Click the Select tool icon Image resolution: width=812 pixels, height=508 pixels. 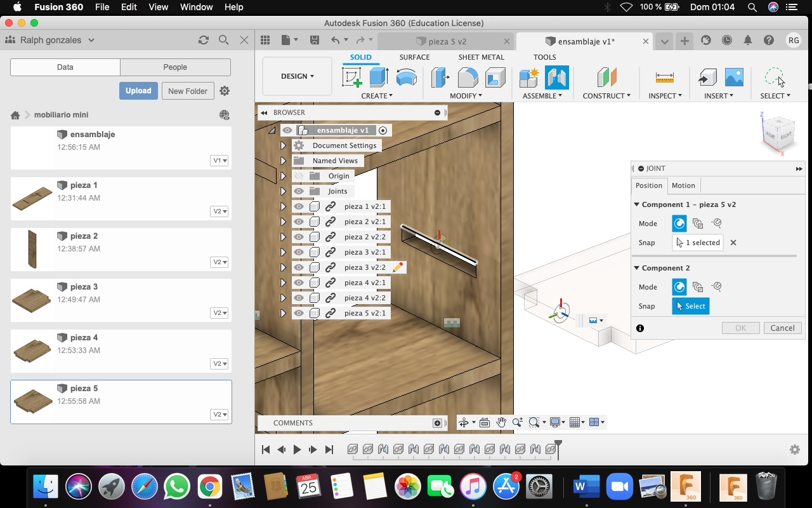(775, 77)
